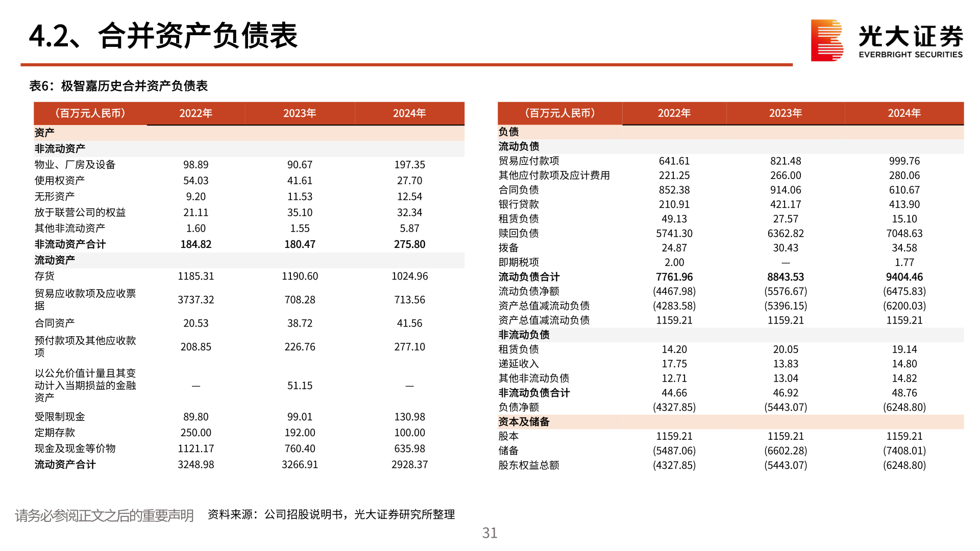Click the value 3737.32

pos(196,299)
